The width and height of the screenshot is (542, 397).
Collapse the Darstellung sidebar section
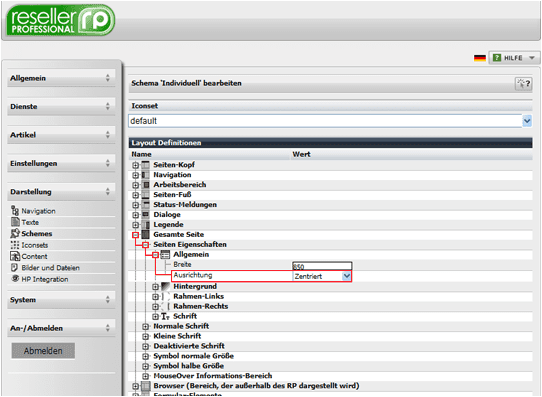pos(61,192)
